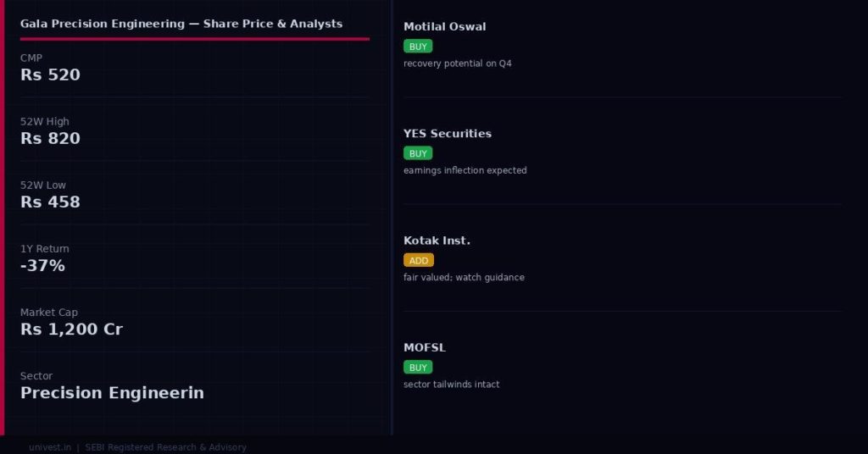Click the BUY badge under MOFSL
868x454 pixels.
[x=418, y=368]
